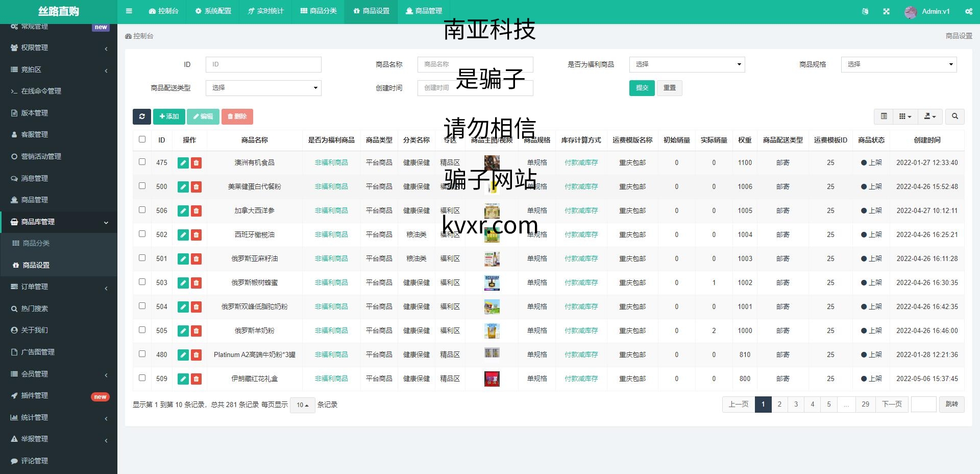Expand 权限管理 in the sidebar

tap(59, 48)
